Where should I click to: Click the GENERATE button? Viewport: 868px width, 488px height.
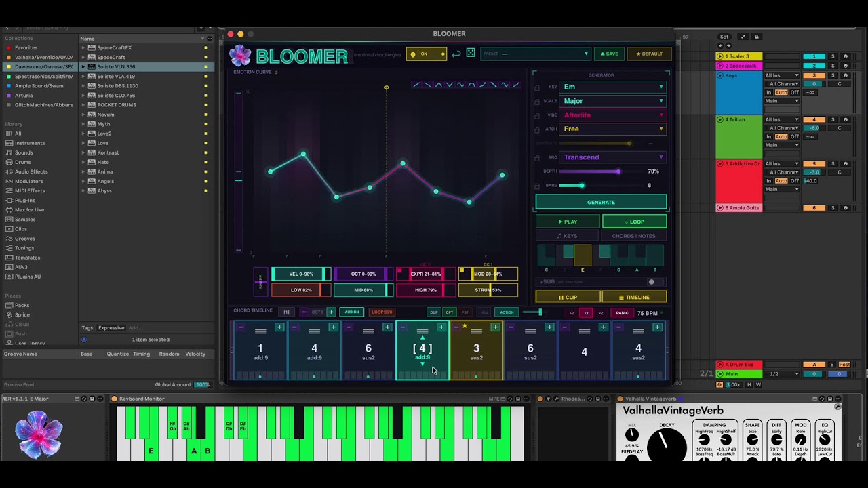click(x=601, y=202)
